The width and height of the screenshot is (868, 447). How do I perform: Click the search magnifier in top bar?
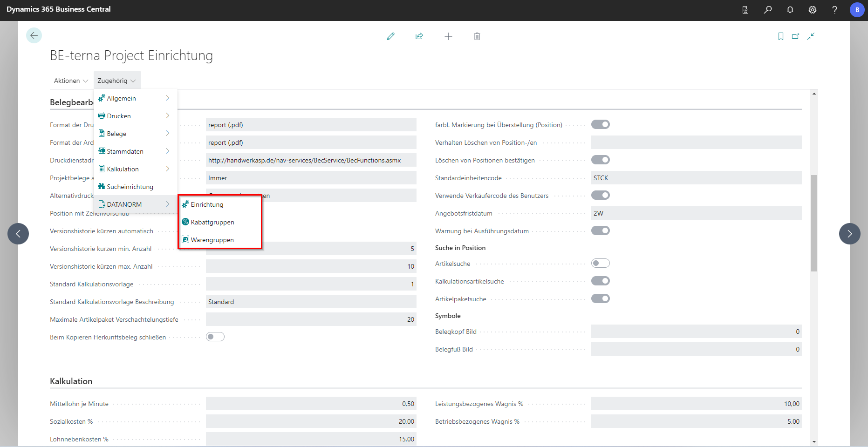click(768, 10)
